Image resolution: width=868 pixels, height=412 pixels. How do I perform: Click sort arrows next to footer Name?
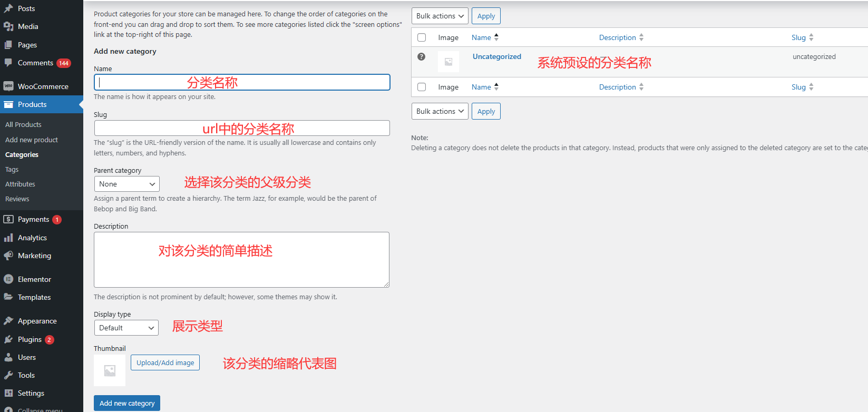496,87
